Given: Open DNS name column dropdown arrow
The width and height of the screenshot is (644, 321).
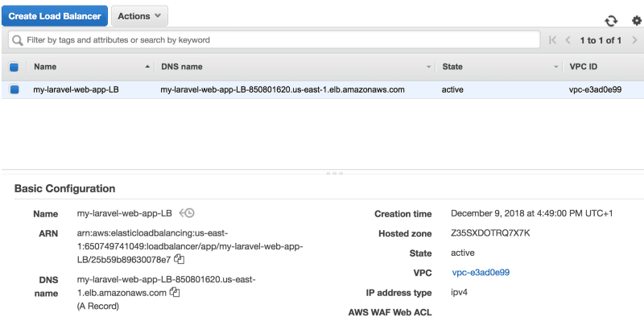Looking at the screenshot, I should (429, 67).
